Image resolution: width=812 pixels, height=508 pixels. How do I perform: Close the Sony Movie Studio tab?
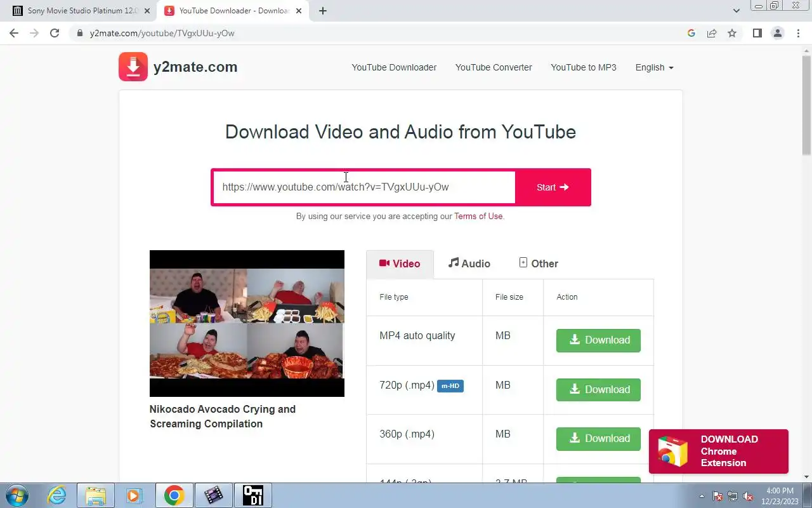(147, 11)
